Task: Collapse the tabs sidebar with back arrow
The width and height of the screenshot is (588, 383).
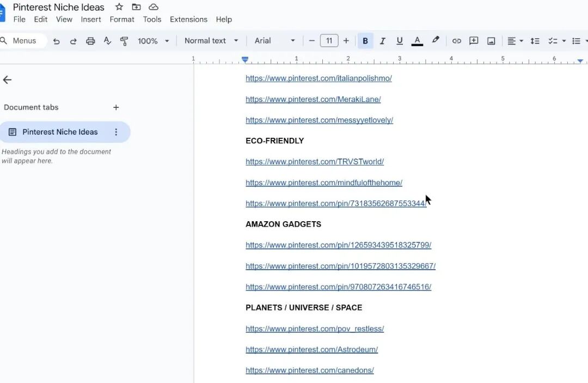Action: pos(7,80)
